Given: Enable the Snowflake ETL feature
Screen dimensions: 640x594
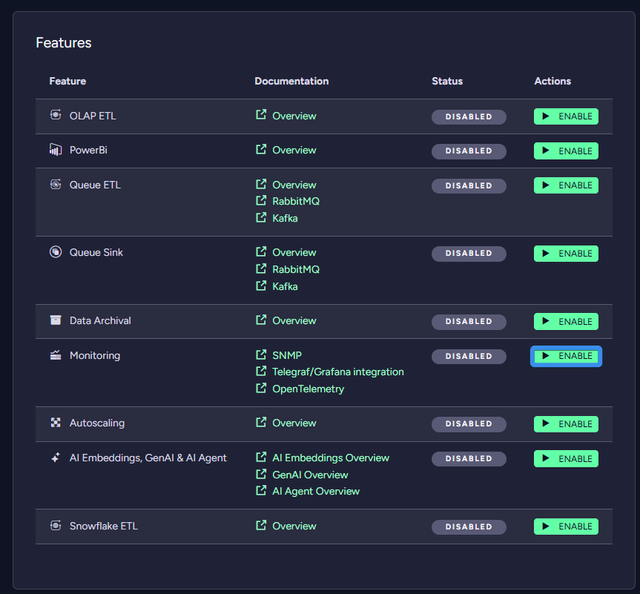Looking at the screenshot, I should [x=566, y=527].
